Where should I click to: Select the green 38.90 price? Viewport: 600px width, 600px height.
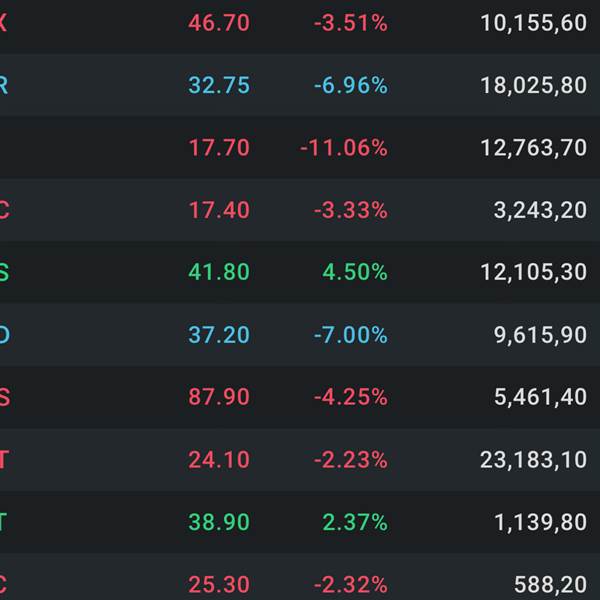click(219, 522)
